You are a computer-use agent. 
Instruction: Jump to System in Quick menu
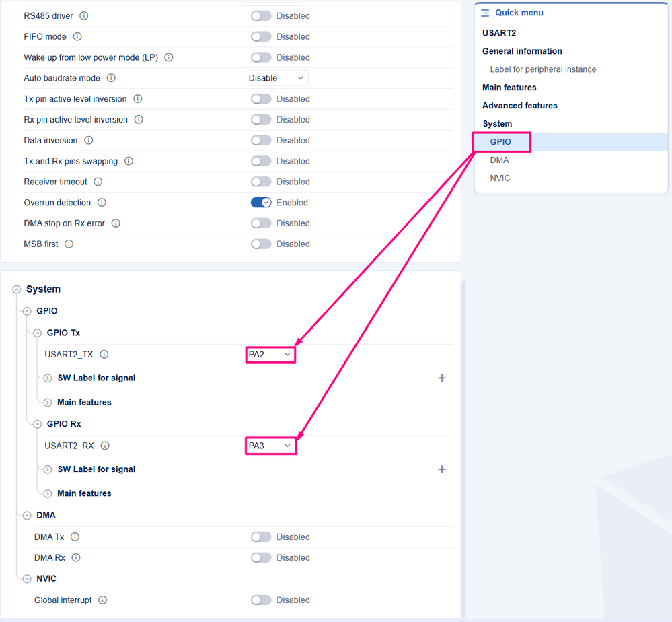point(497,124)
